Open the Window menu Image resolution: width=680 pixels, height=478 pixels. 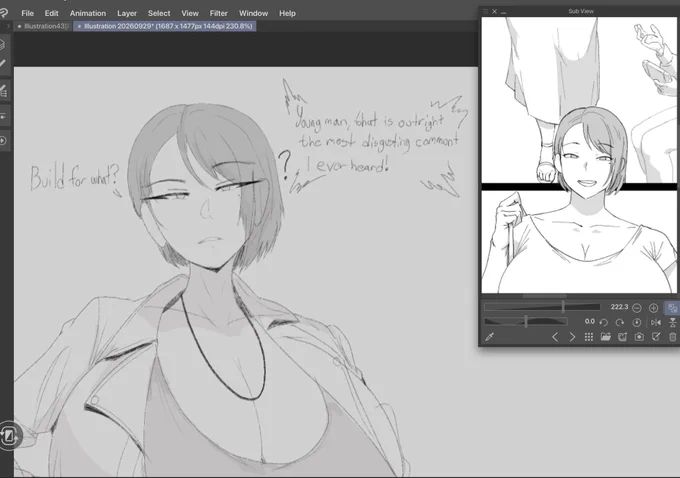[x=253, y=13]
